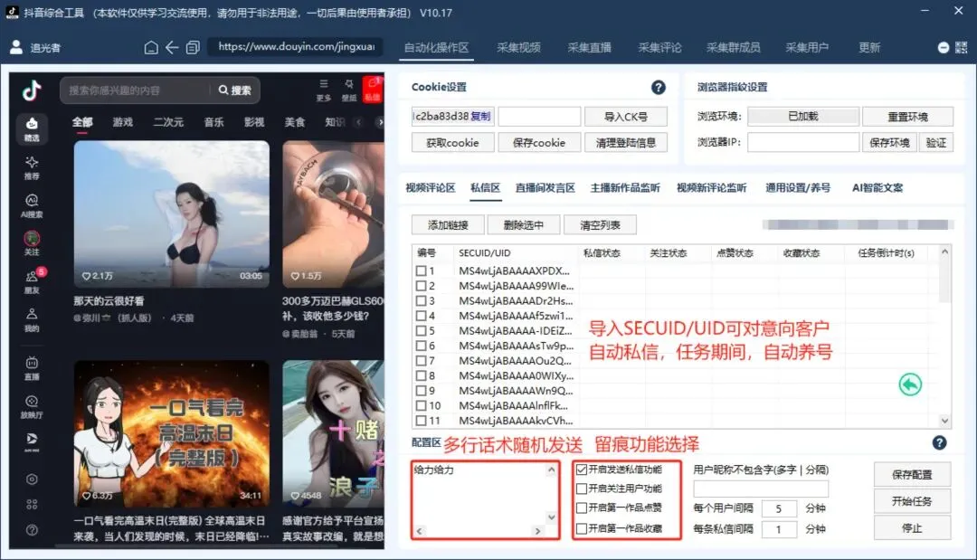The image size is (977, 560).
Task: Click the 重置环境 button
Action: (x=908, y=117)
